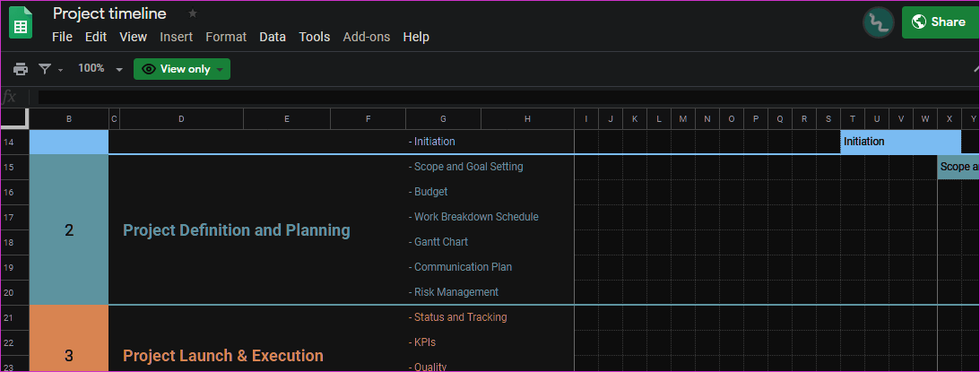
Task: Click the fx formula icon
Action: (x=9, y=97)
